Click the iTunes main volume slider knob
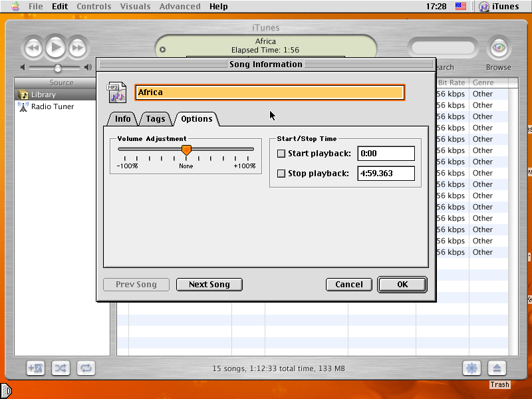Image resolution: width=532 pixels, height=399 pixels. pos(58,68)
